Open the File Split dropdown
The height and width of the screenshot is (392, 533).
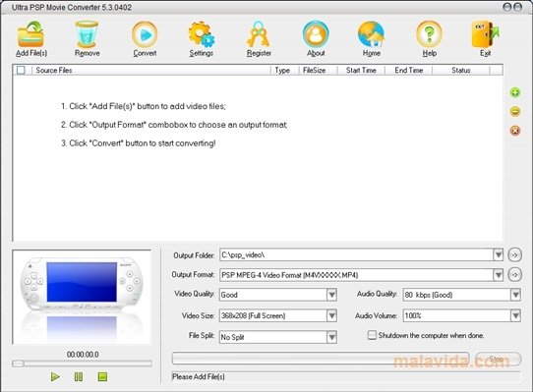[x=331, y=337]
